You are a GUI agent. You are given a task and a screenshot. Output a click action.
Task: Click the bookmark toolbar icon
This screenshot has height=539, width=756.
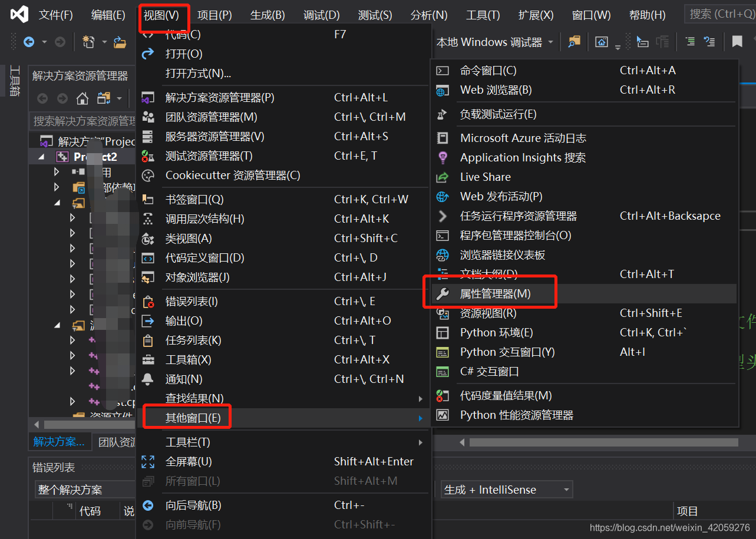[x=737, y=42]
